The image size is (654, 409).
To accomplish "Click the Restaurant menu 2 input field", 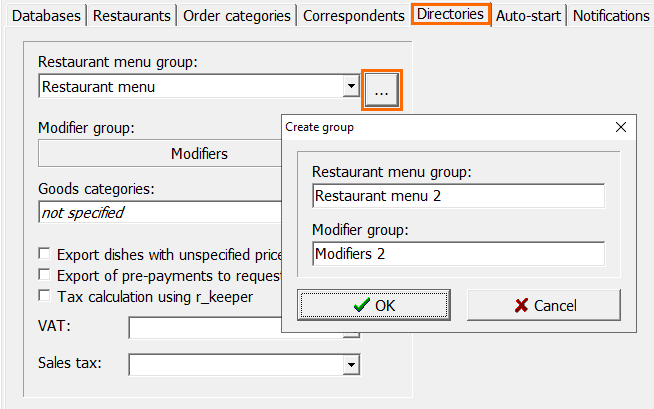I will [458, 196].
